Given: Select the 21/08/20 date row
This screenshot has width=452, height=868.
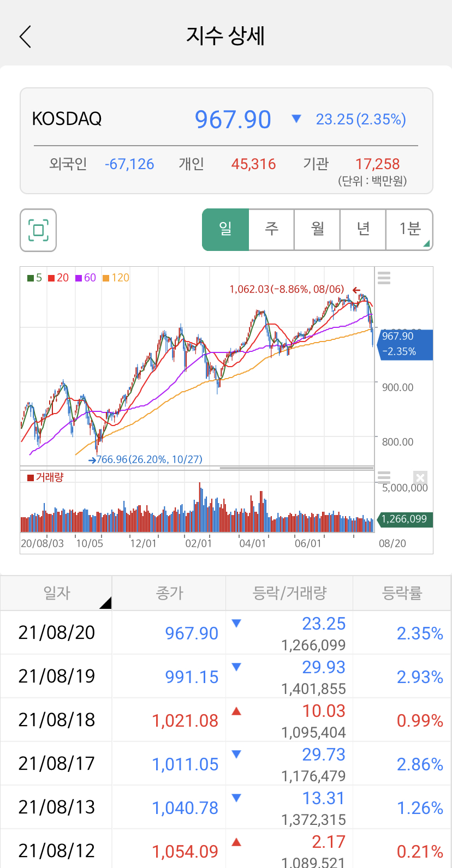Looking at the screenshot, I should click(x=57, y=632).
